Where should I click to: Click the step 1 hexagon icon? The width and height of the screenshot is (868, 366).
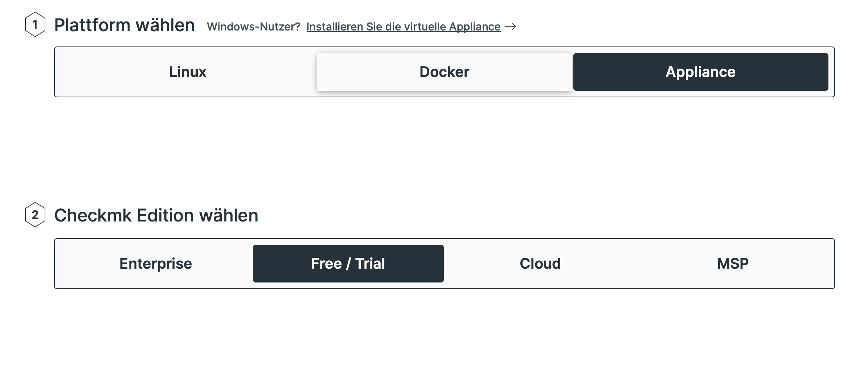[x=35, y=25]
